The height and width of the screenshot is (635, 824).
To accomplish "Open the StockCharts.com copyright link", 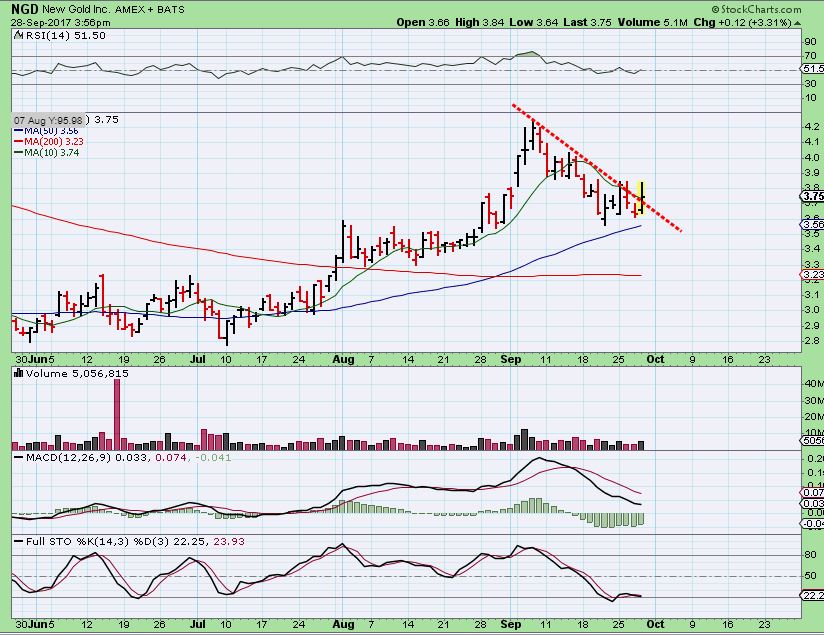I will point(757,9).
